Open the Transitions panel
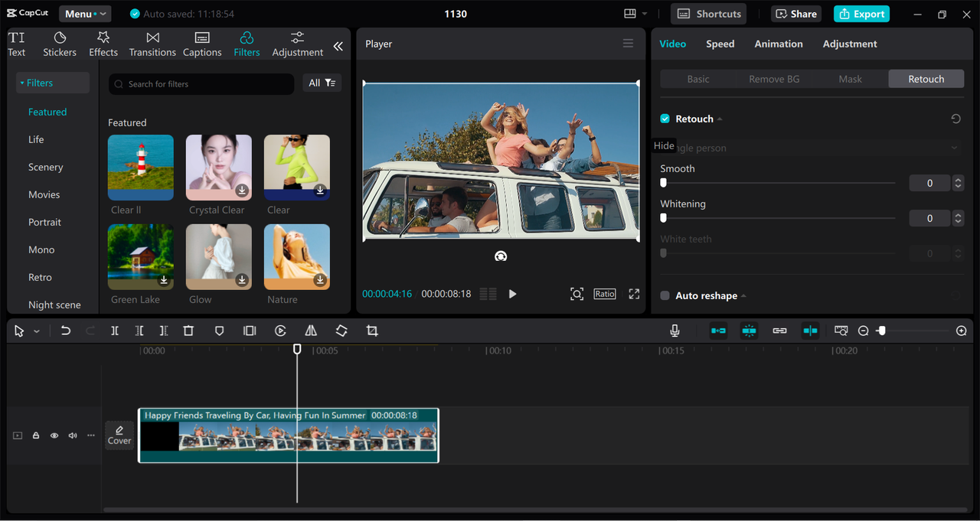 click(x=152, y=44)
